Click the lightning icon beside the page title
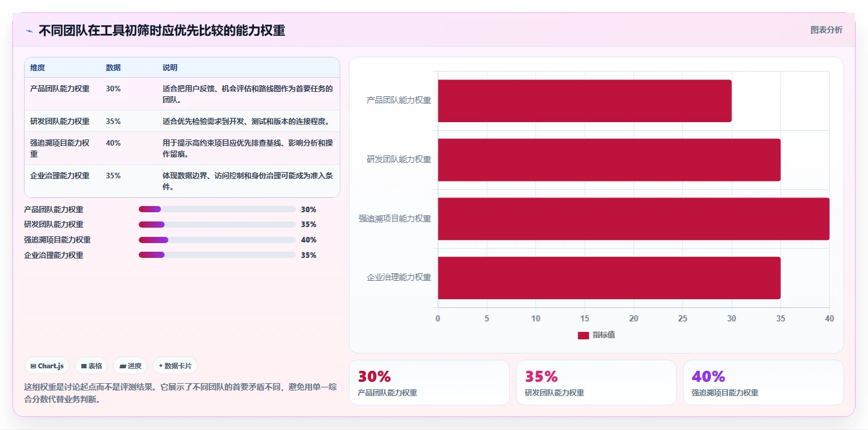This screenshot has height=430, width=868. coord(29,31)
